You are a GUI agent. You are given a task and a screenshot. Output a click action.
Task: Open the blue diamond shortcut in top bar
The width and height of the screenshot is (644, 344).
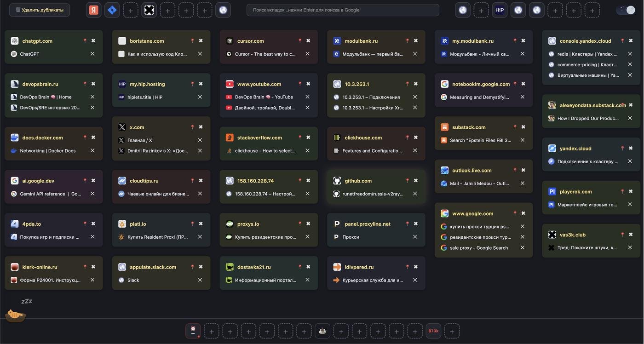click(x=112, y=10)
